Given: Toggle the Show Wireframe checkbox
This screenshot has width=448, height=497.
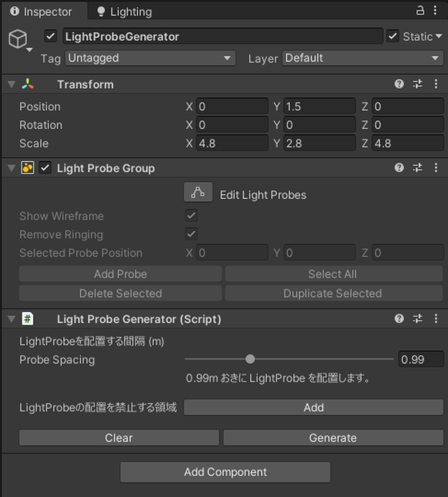Looking at the screenshot, I should click(x=192, y=216).
